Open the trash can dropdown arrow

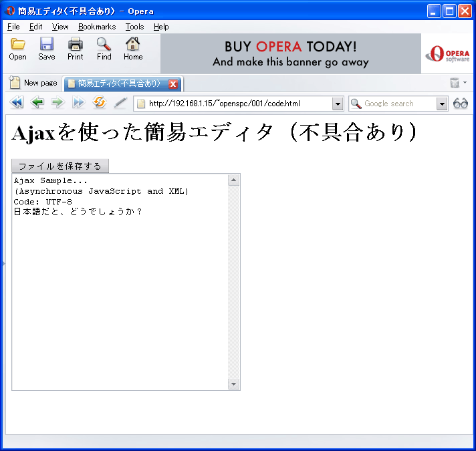(465, 82)
